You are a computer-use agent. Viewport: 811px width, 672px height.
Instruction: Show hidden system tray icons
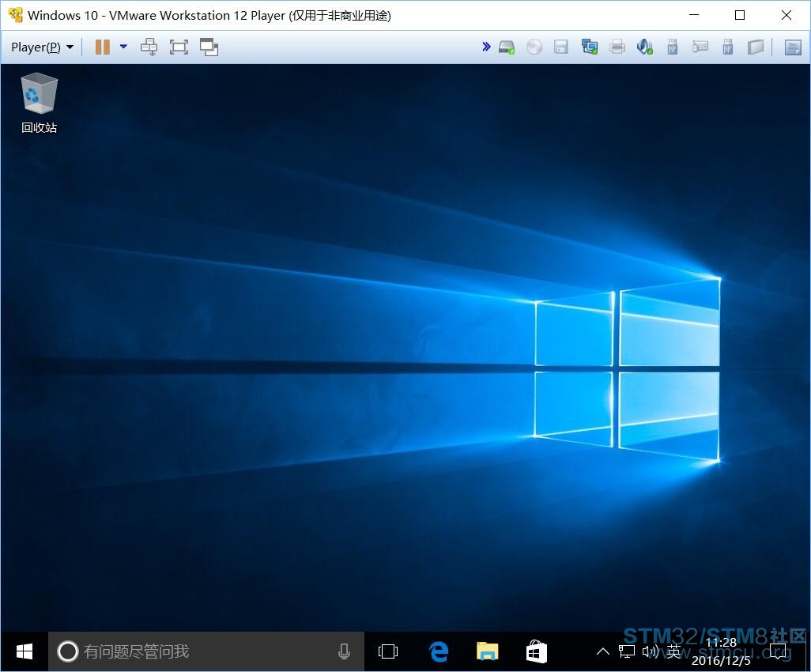tap(602, 651)
